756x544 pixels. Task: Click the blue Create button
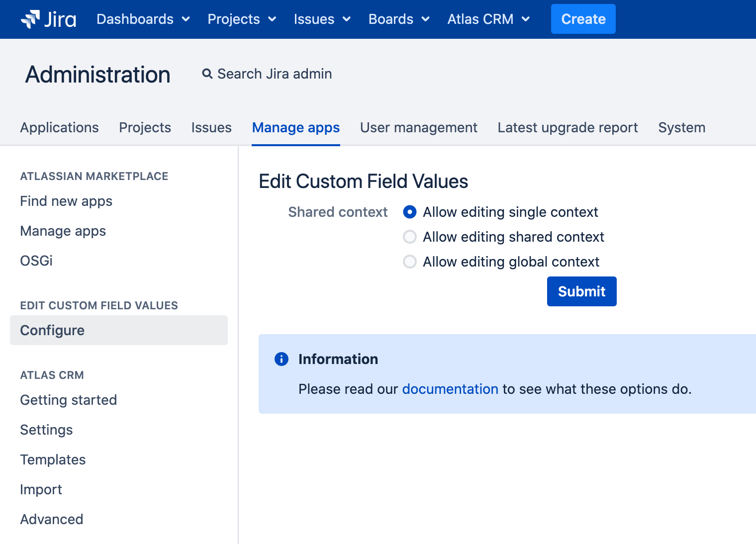point(583,19)
